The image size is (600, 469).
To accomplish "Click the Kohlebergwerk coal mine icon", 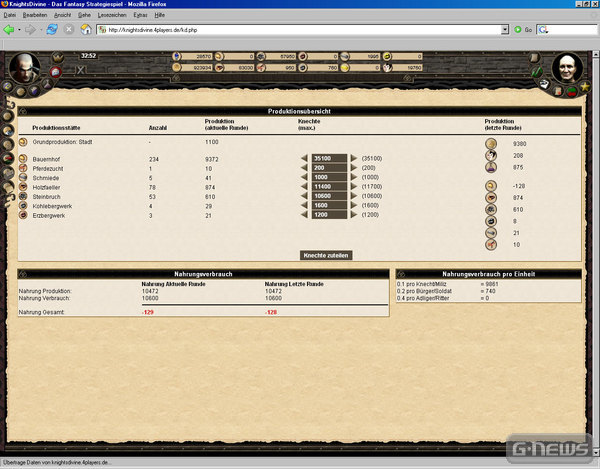I will [23, 206].
